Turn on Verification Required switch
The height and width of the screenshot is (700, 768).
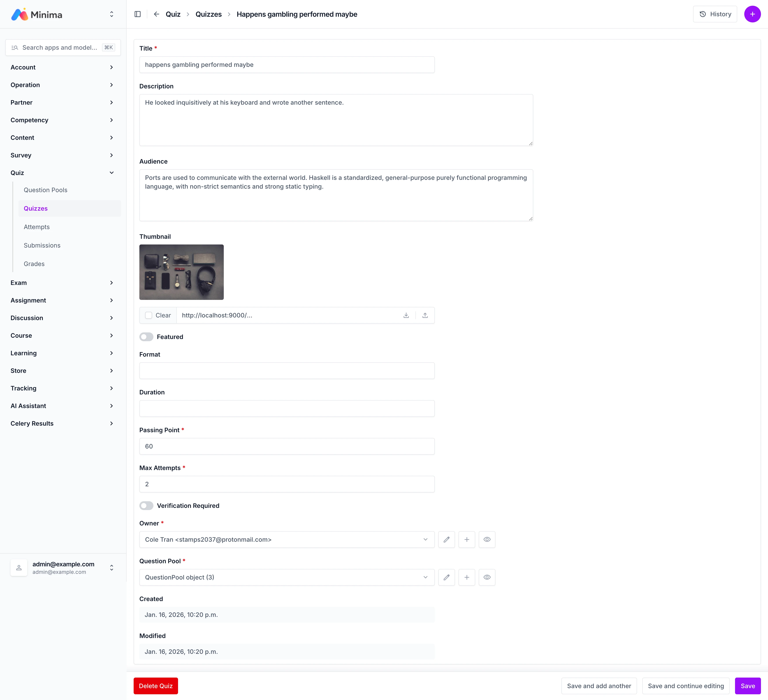pyautogui.click(x=146, y=505)
